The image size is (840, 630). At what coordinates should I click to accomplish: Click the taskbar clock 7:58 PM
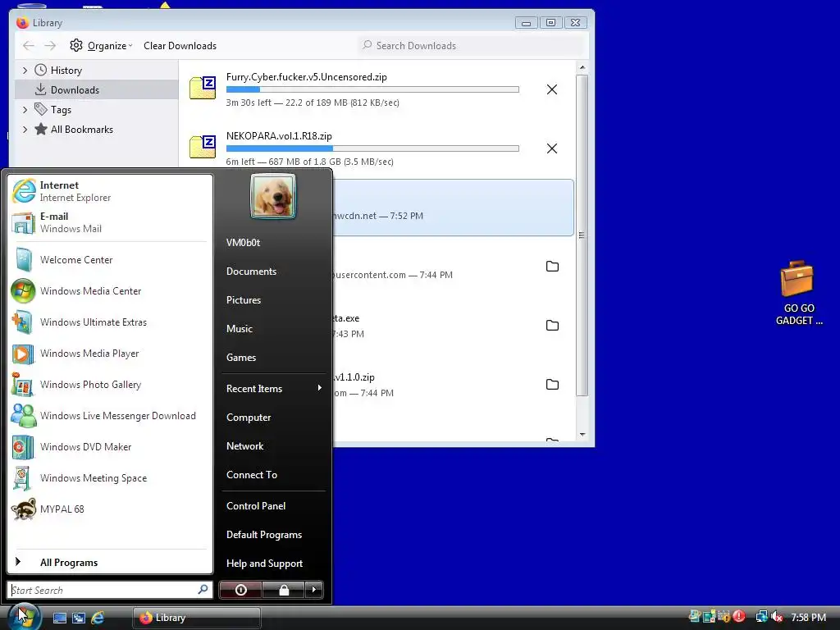(808, 617)
